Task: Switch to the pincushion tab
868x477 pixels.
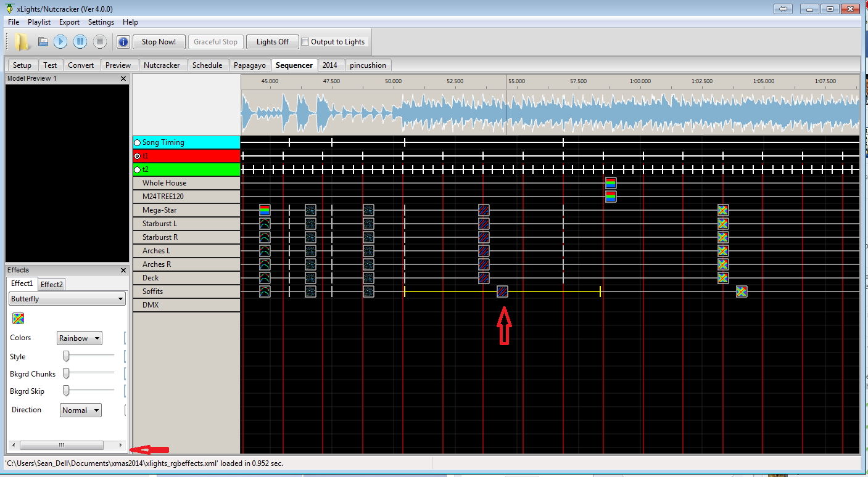Action: (368, 65)
